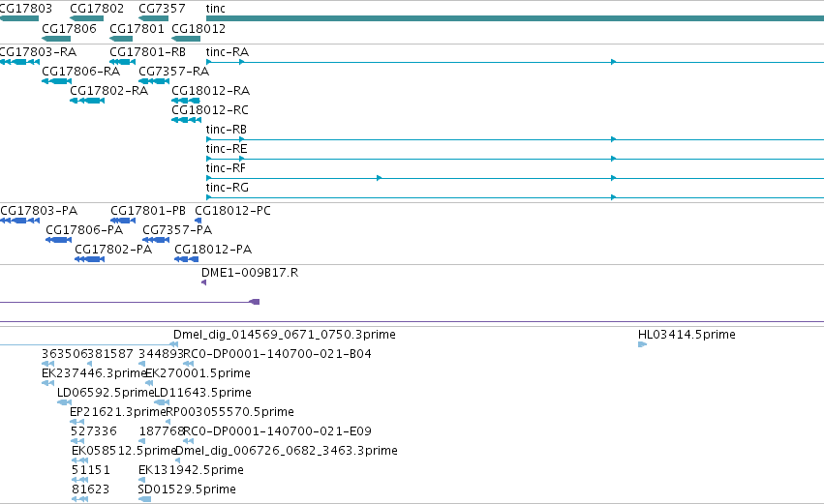Select the SD01529.5prime EST label
This screenshot has width=824, height=504.
[x=187, y=489]
